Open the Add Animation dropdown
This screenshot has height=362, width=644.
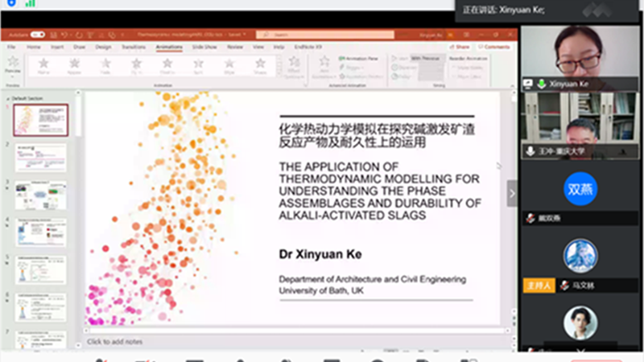click(x=324, y=67)
